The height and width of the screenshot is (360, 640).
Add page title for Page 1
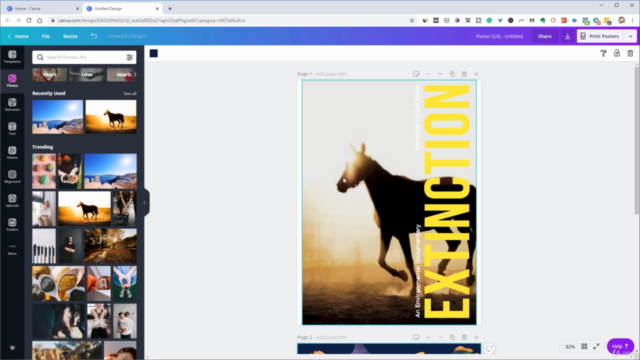click(331, 74)
